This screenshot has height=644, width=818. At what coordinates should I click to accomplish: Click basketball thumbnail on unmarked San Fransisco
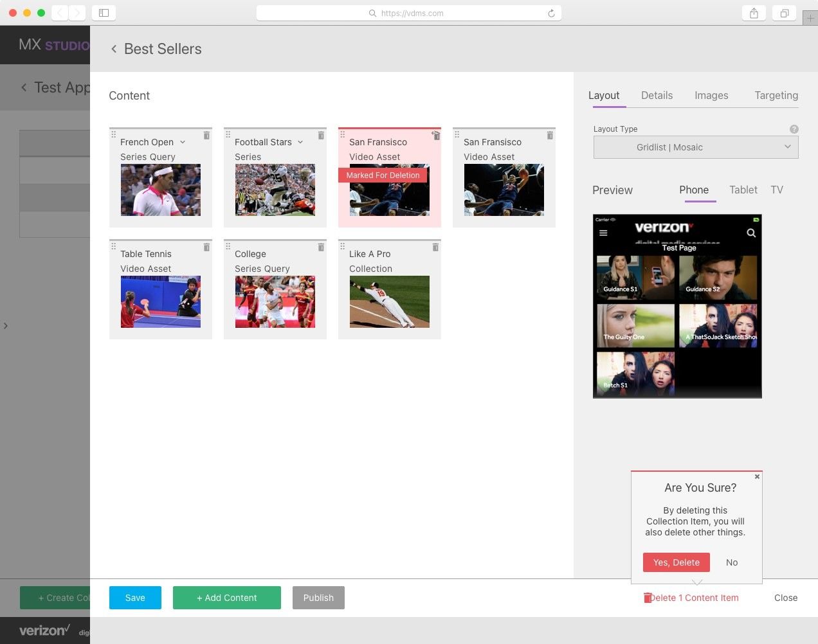pos(504,190)
